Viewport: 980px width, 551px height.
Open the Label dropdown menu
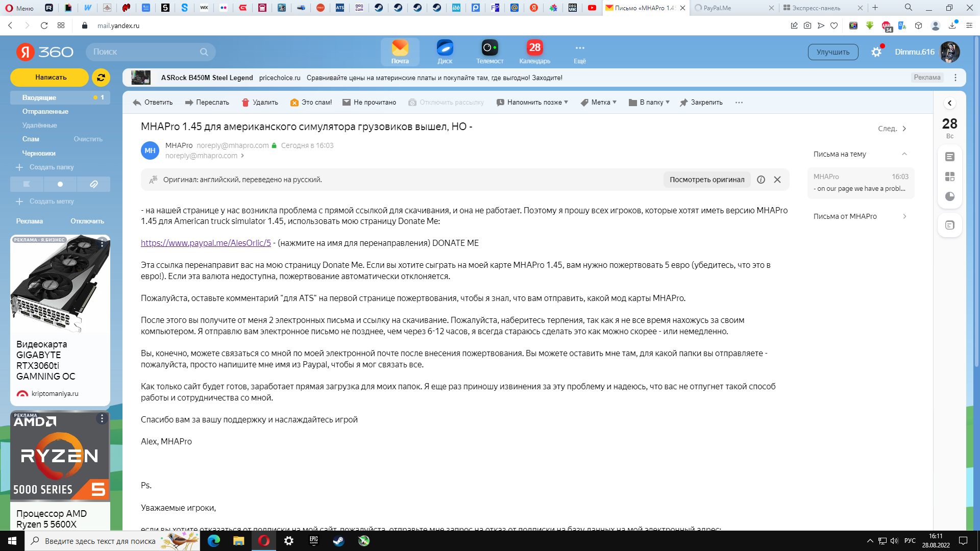coord(599,103)
